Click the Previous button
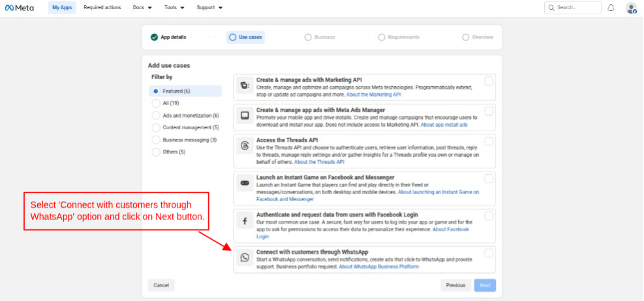 (x=456, y=285)
